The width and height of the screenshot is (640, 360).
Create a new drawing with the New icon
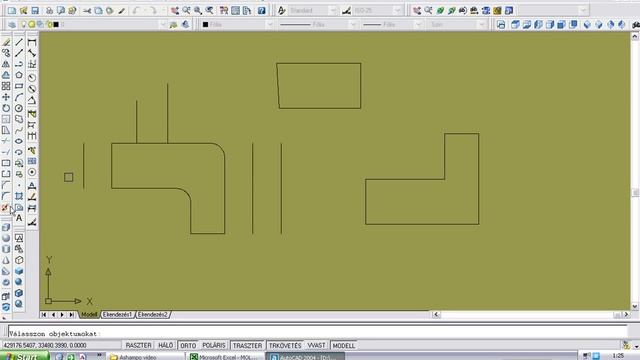coord(12,11)
